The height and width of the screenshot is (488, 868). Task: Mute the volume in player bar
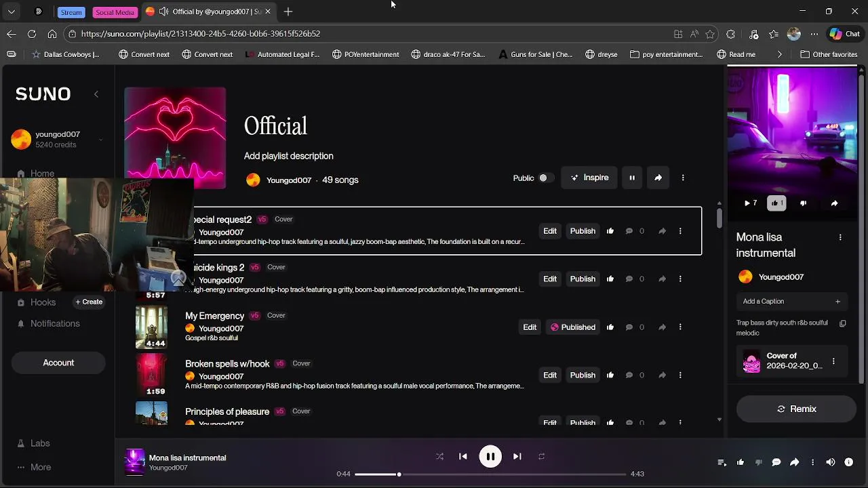pos(831,462)
